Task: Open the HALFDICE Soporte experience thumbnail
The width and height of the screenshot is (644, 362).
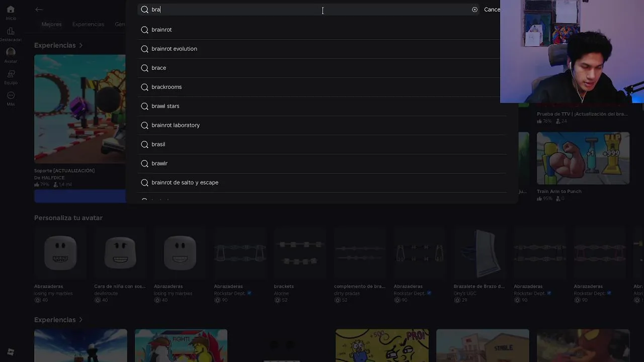Action: (80, 109)
